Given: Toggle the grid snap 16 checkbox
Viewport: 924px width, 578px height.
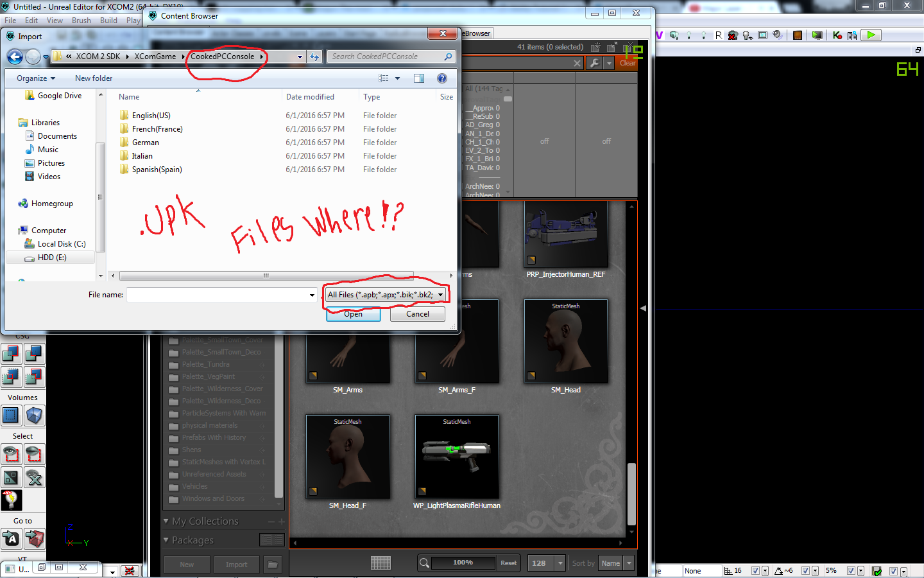Looking at the screenshot, I should click(755, 571).
